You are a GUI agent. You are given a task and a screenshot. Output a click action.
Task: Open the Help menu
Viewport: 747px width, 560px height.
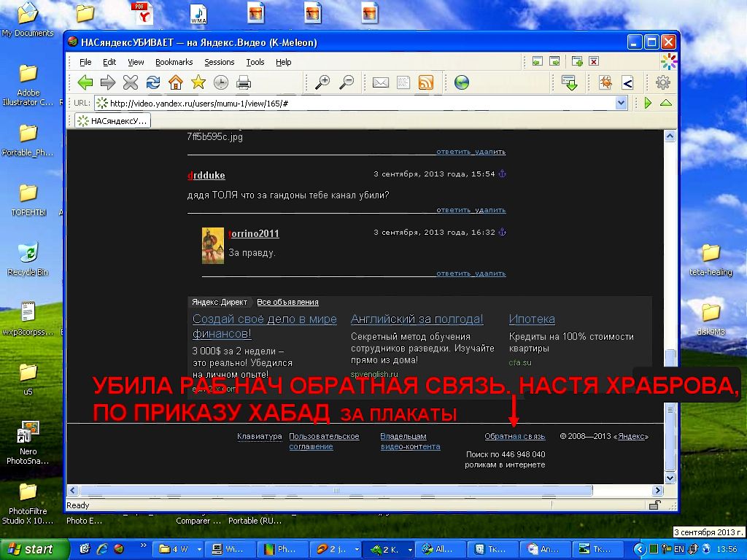pyautogui.click(x=284, y=62)
